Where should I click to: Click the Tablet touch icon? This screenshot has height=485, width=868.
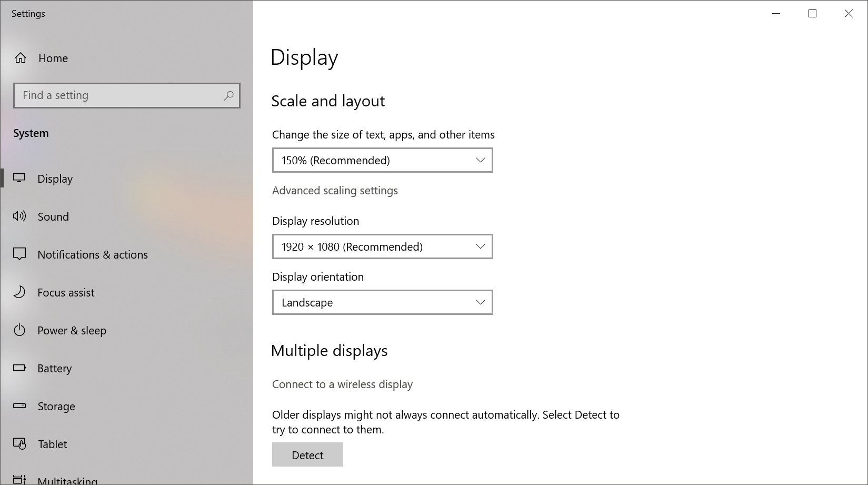click(19, 444)
